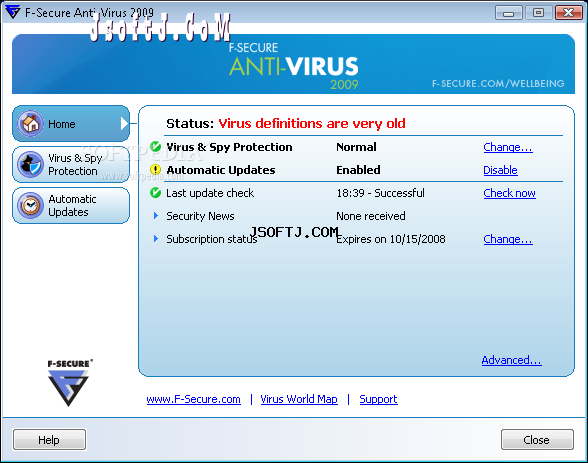Click the Check now link
The width and height of the screenshot is (588, 463).
[x=509, y=193]
